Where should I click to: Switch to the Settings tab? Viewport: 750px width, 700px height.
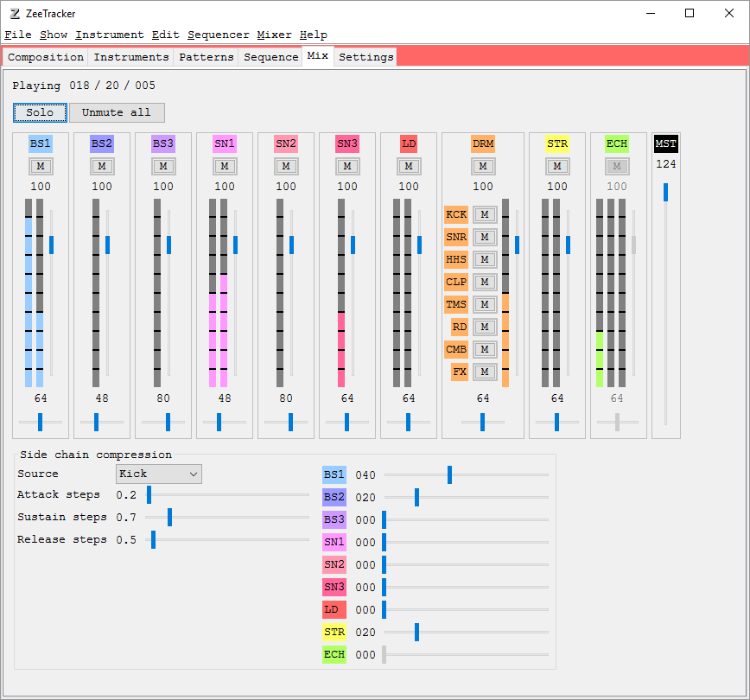pos(365,57)
